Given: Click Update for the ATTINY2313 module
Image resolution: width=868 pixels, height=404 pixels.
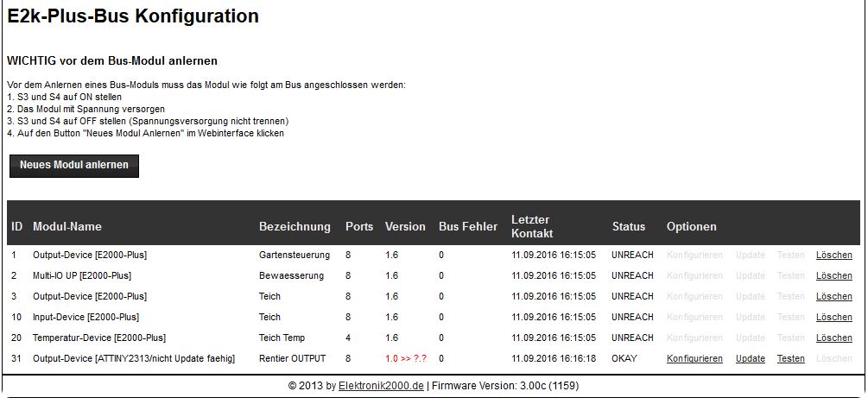Looking at the screenshot, I should [750, 358].
